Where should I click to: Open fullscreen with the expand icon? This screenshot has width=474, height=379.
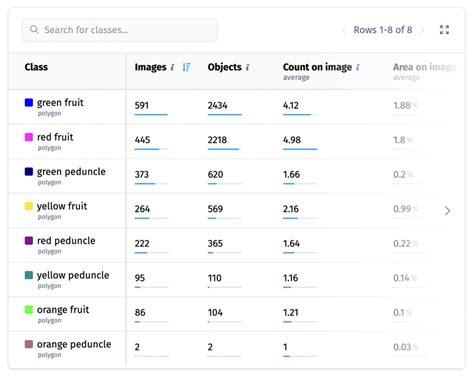coord(444,30)
